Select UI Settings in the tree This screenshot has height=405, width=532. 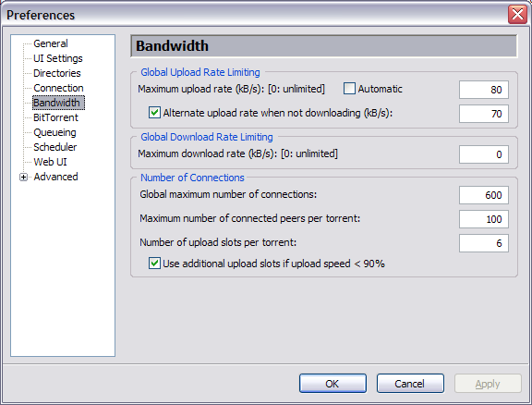[57, 58]
